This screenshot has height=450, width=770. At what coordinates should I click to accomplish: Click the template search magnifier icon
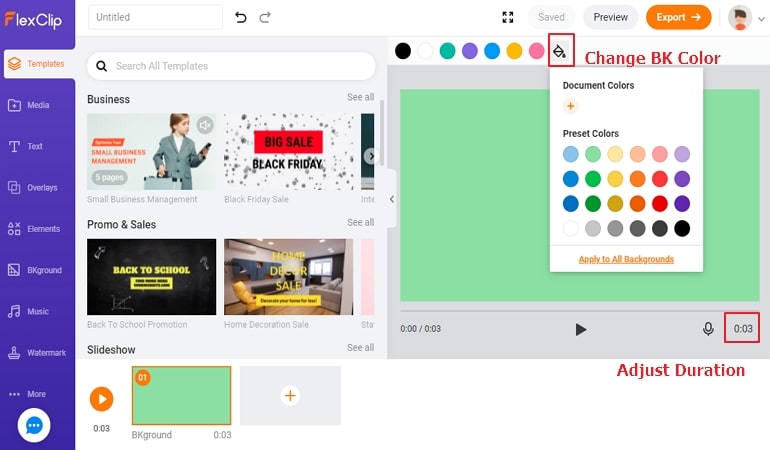102,66
